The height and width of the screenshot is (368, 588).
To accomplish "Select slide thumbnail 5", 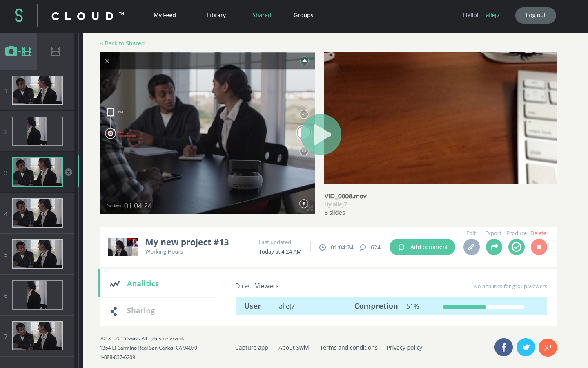I will (38, 254).
